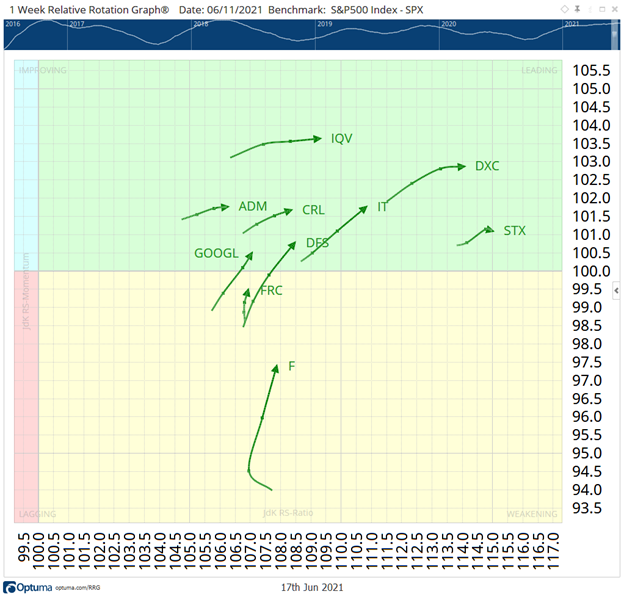The height and width of the screenshot is (597, 624).
Task: Click the ADM ticker label
Action: click(253, 206)
